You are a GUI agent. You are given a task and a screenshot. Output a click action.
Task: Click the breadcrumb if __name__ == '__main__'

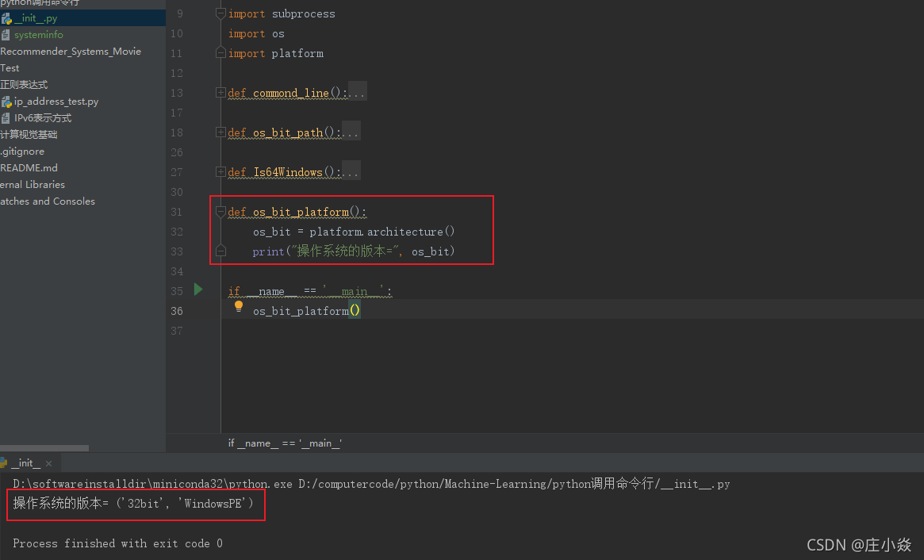[x=286, y=443]
